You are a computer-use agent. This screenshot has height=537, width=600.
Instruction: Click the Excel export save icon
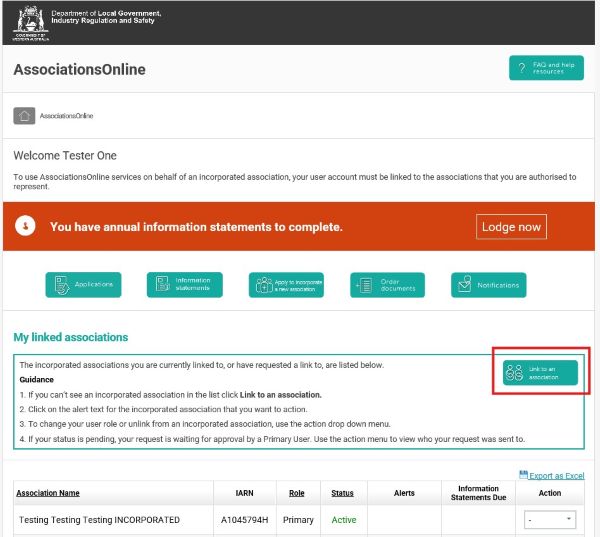click(x=523, y=475)
